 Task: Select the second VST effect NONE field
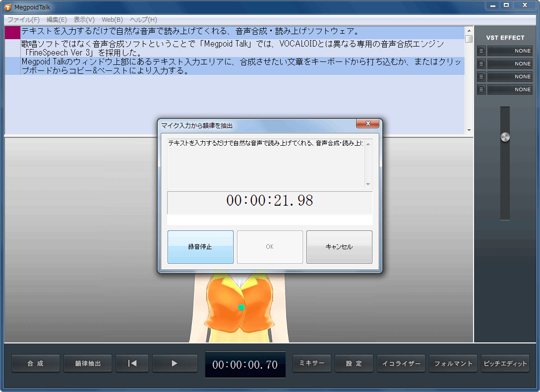click(510, 63)
